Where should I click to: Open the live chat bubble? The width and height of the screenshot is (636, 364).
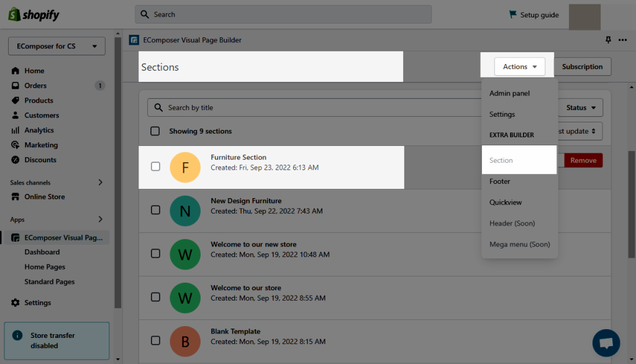coord(606,343)
